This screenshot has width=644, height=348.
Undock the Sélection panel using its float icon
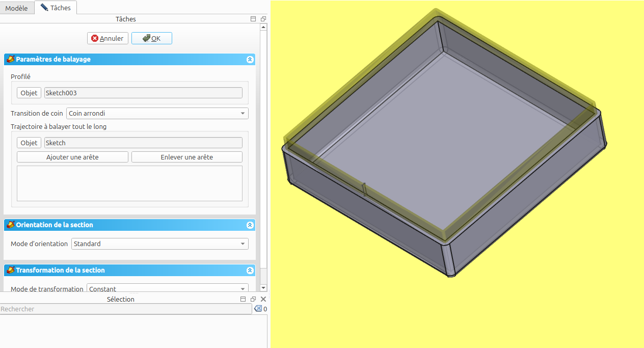pos(253,299)
